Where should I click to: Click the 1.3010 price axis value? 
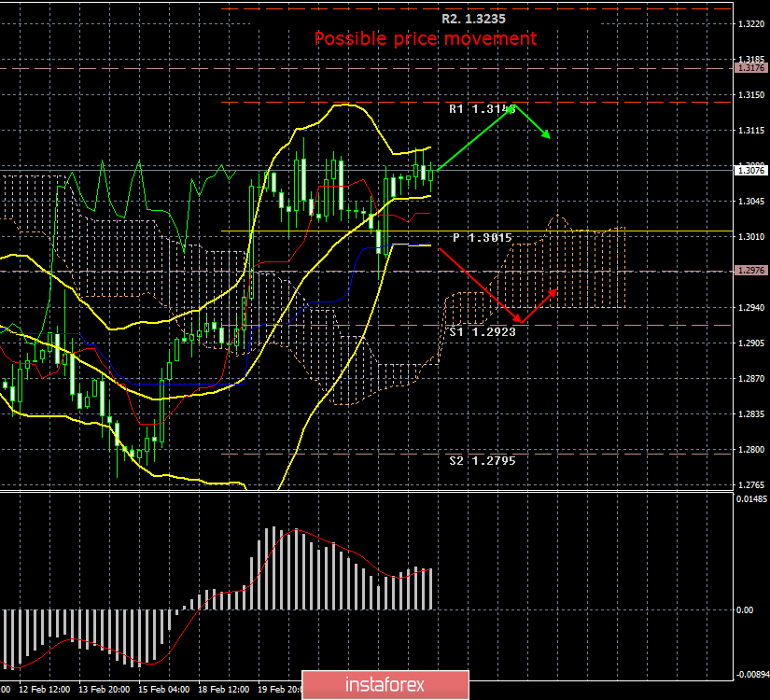[x=751, y=237]
